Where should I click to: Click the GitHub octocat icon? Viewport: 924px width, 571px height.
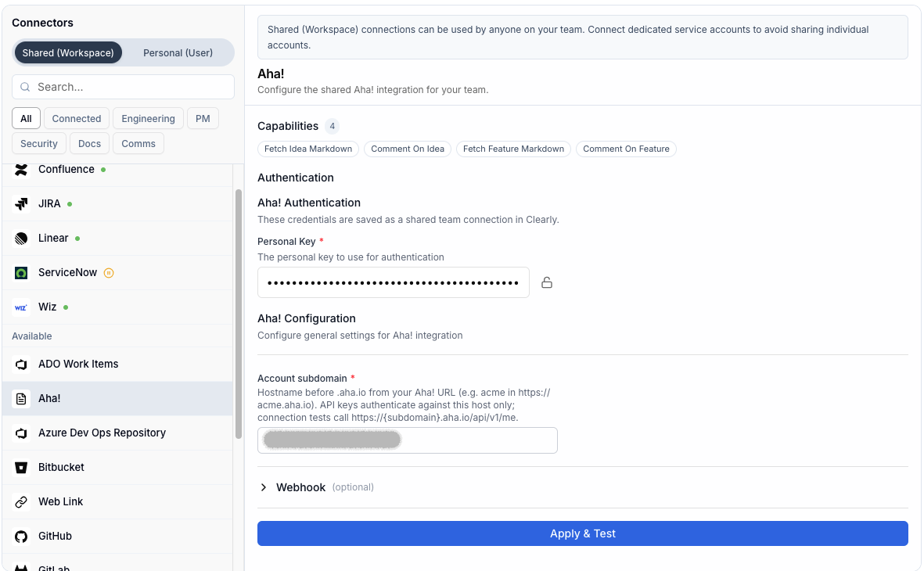click(x=21, y=537)
